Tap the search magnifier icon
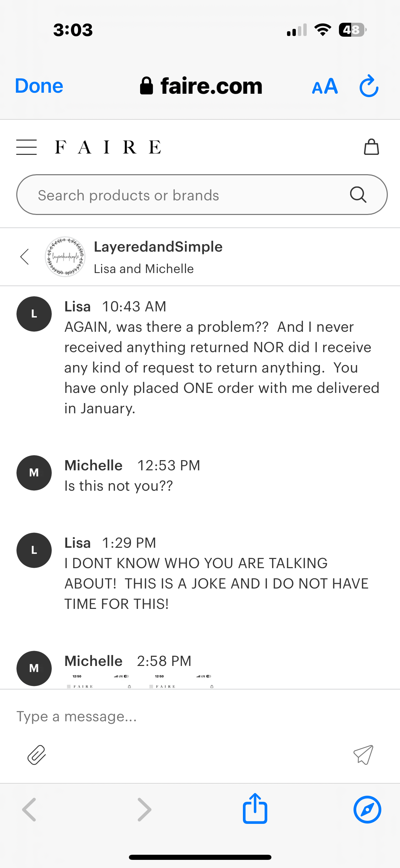 click(358, 195)
